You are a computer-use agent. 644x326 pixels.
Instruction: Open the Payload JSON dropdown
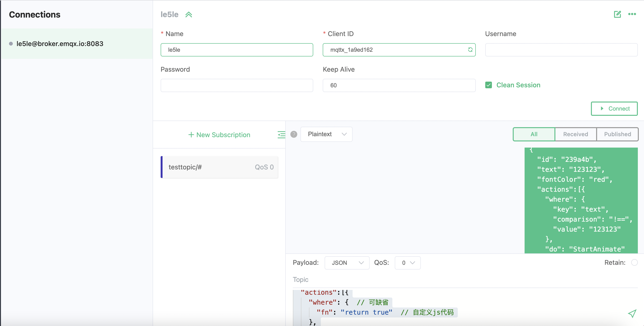(x=347, y=263)
